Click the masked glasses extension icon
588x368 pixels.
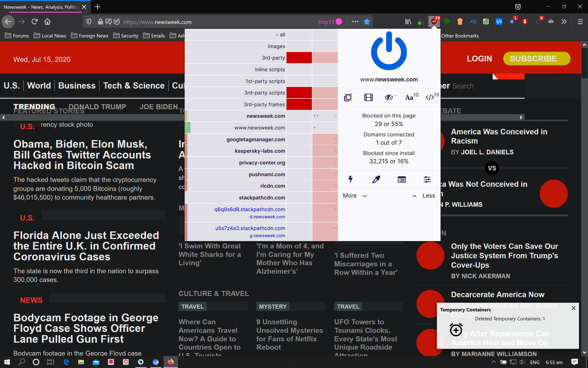pyautogui.click(x=551, y=22)
